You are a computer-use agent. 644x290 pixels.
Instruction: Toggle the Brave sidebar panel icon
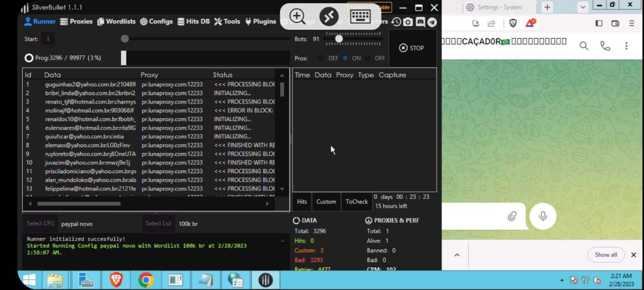(599, 23)
